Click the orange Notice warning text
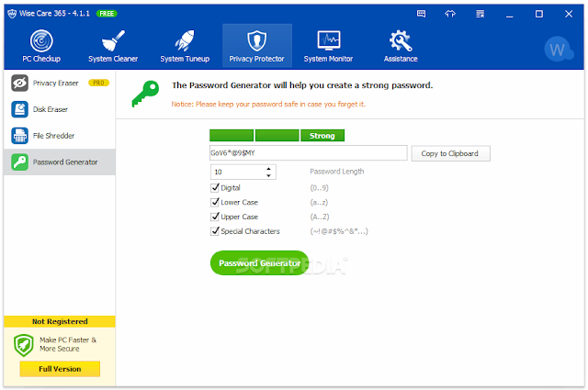The image size is (588, 390). 268,104
